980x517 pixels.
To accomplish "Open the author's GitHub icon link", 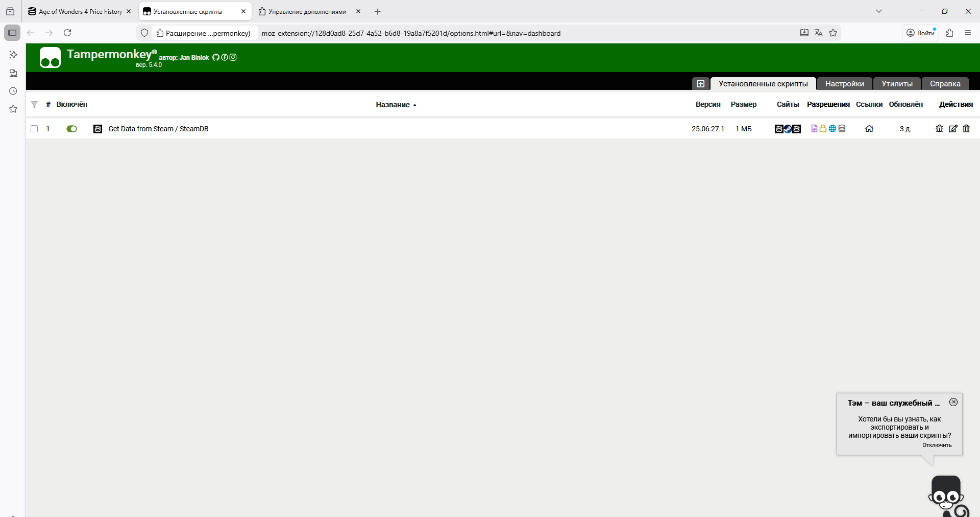I will pos(216,57).
